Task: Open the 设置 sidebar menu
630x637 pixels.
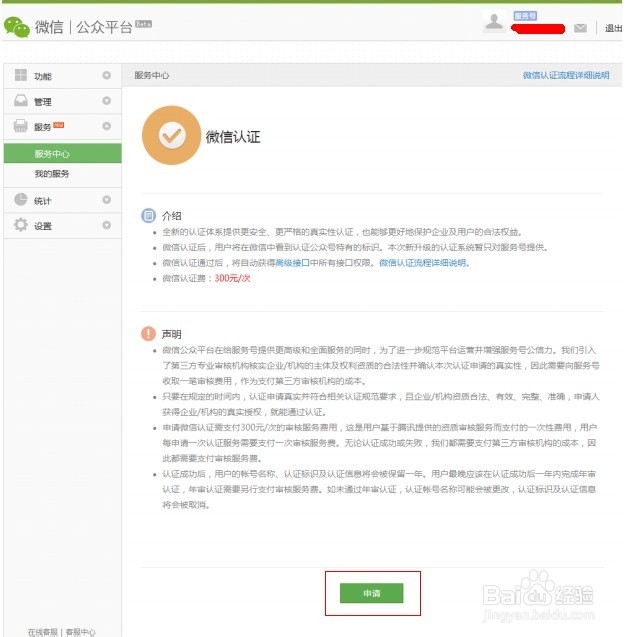Action: point(63,225)
